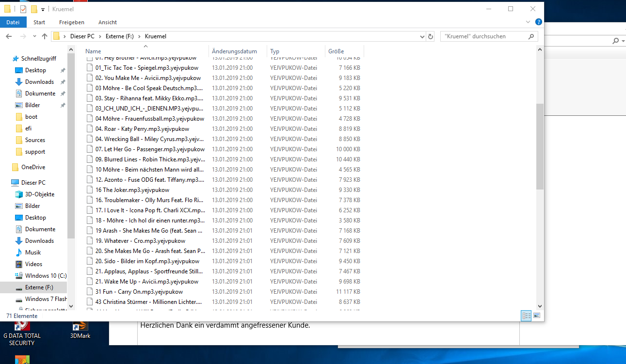Open recent locations dropdown arrow

(34, 36)
